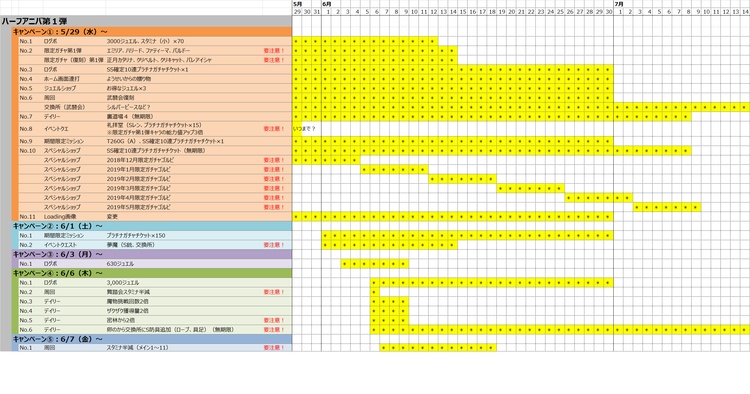The height and width of the screenshot is (394, 750).
Task: Click the 7月 month header cell
Action: click(619, 4)
